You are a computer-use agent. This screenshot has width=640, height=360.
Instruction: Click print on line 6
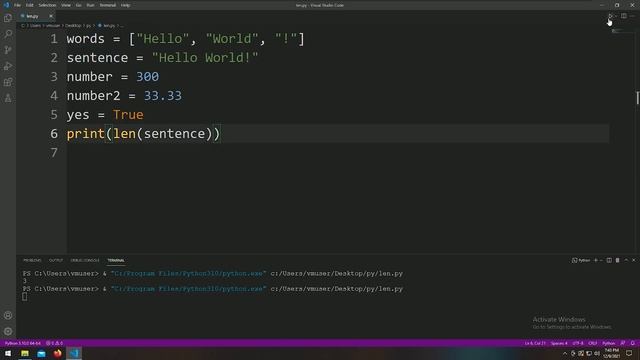(86, 134)
